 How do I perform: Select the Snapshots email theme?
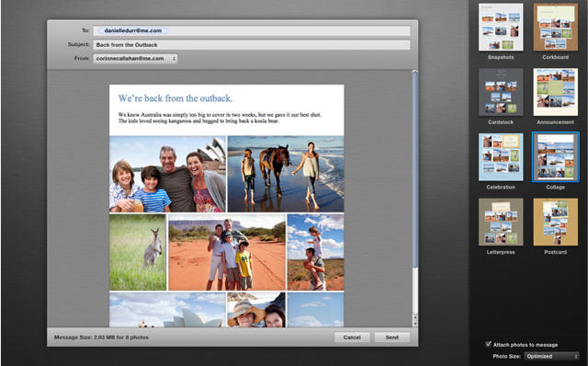pos(501,27)
